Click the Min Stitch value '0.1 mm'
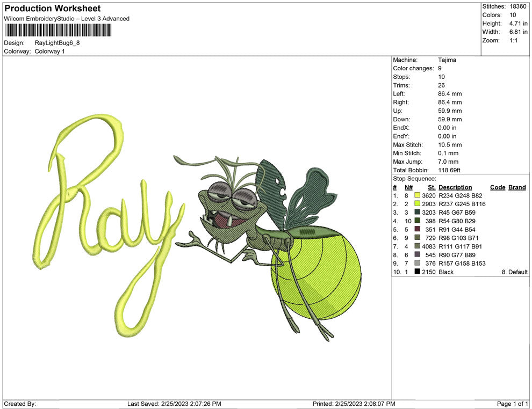Screen dimensions: 532x409 [x=448, y=153]
